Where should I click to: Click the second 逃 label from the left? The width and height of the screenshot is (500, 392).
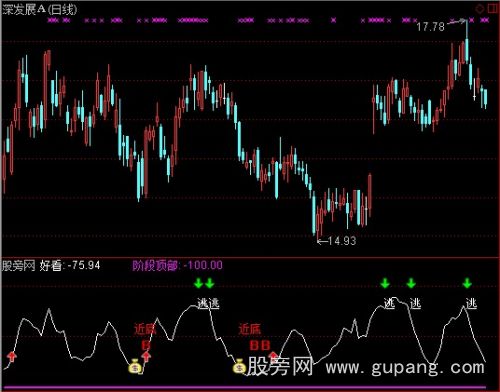[214, 303]
